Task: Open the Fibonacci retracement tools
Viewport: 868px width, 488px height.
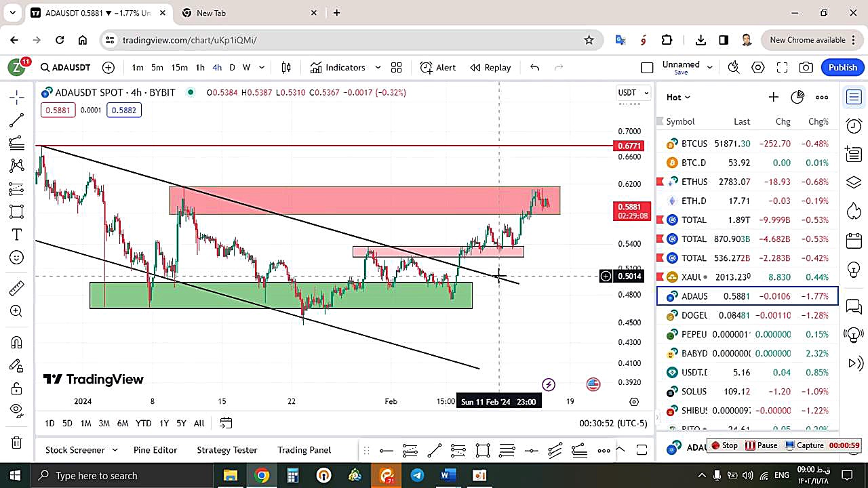Action: tap(17, 143)
